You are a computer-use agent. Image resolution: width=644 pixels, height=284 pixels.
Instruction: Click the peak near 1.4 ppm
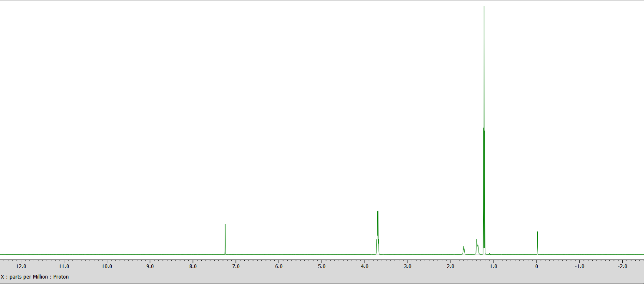(476, 244)
